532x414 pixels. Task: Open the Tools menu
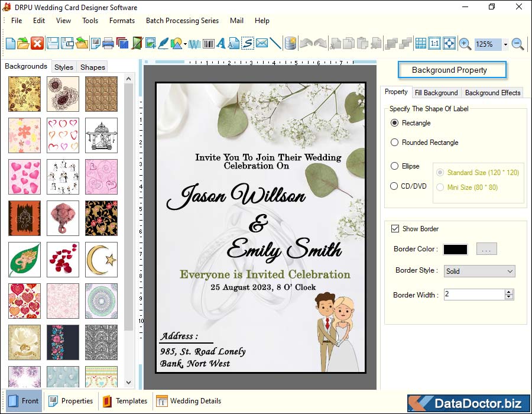(x=90, y=21)
